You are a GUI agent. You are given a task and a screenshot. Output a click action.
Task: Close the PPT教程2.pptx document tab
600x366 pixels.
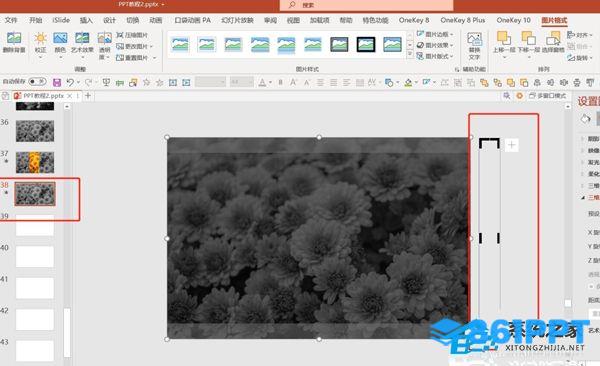tap(69, 96)
